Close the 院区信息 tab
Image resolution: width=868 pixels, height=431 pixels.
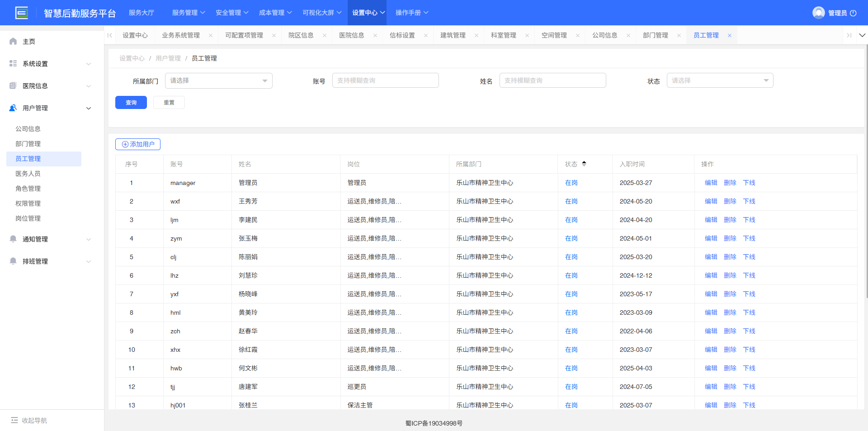(x=325, y=35)
